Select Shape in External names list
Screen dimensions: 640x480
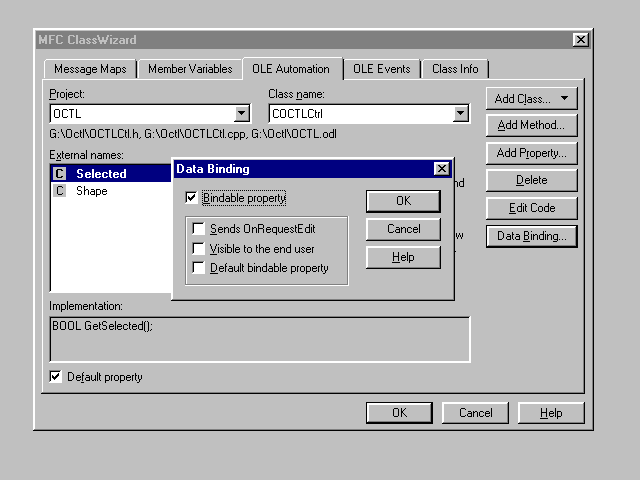(92, 191)
